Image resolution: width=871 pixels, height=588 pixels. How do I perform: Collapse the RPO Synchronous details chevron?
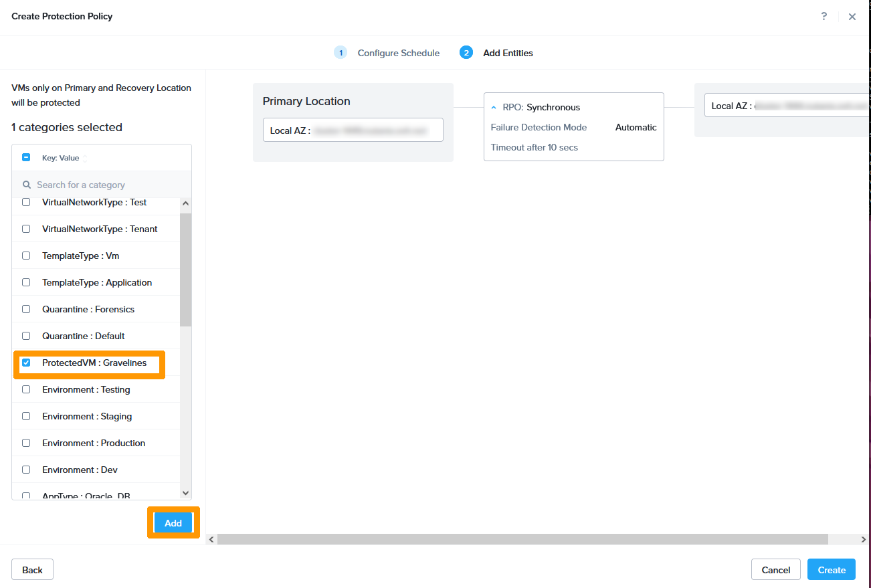click(494, 107)
